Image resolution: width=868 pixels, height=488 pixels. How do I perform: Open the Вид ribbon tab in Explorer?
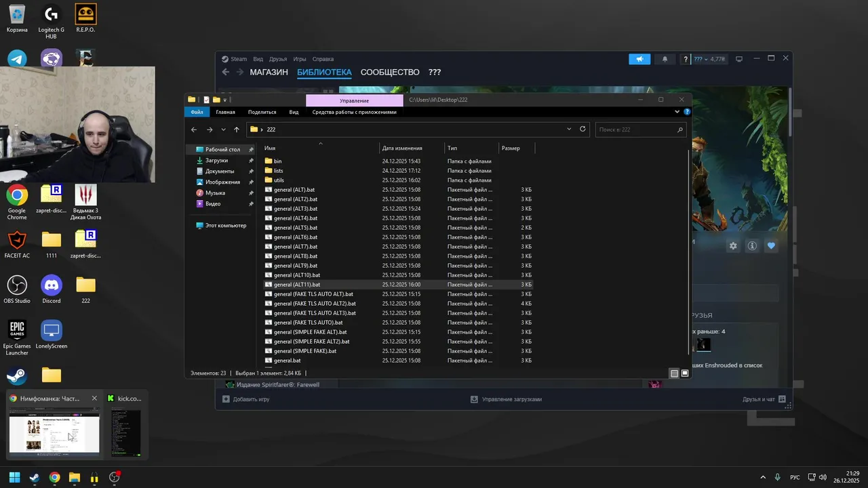[x=294, y=112]
